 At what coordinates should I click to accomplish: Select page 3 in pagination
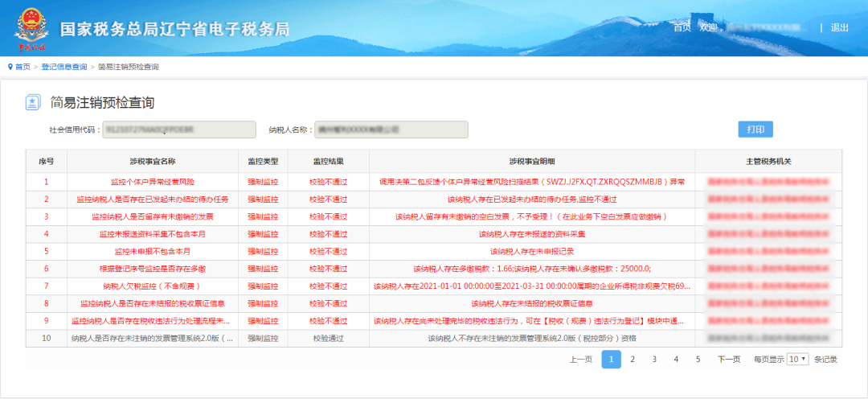point(654,359)
